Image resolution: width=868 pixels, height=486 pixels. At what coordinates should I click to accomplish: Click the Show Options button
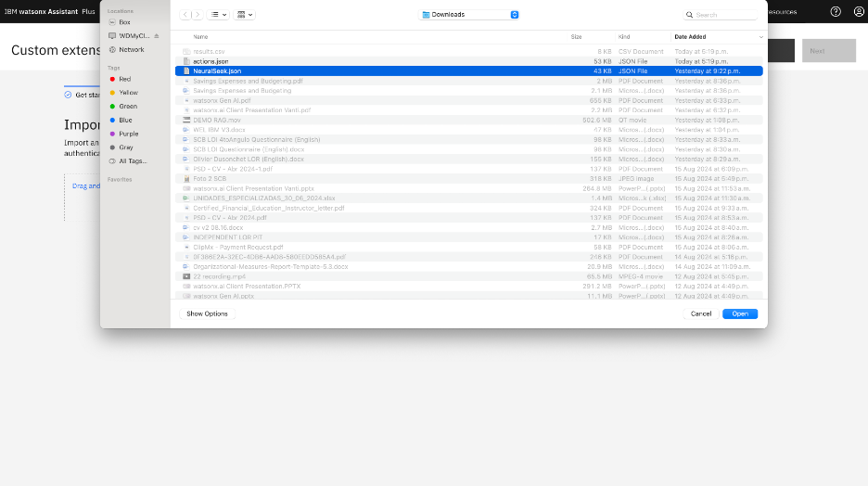(x=207, y=313)
